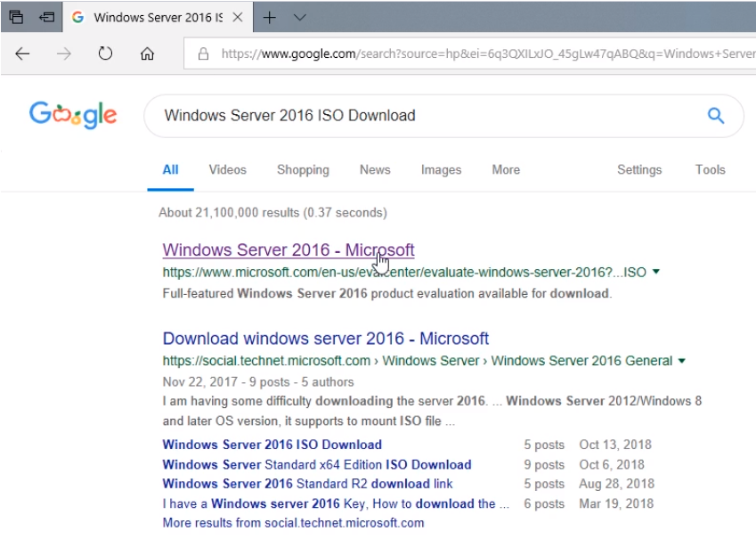Switch to the Videos results tab

pos(227,169)
